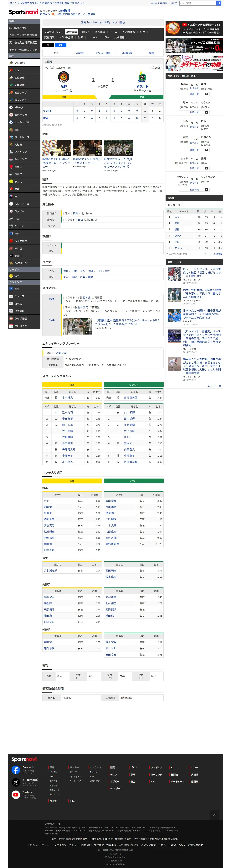The height and width of the screenshot is (868, 231).
Task: Open ライブ配信 under コンテンツ
Action: pos(24,319)
